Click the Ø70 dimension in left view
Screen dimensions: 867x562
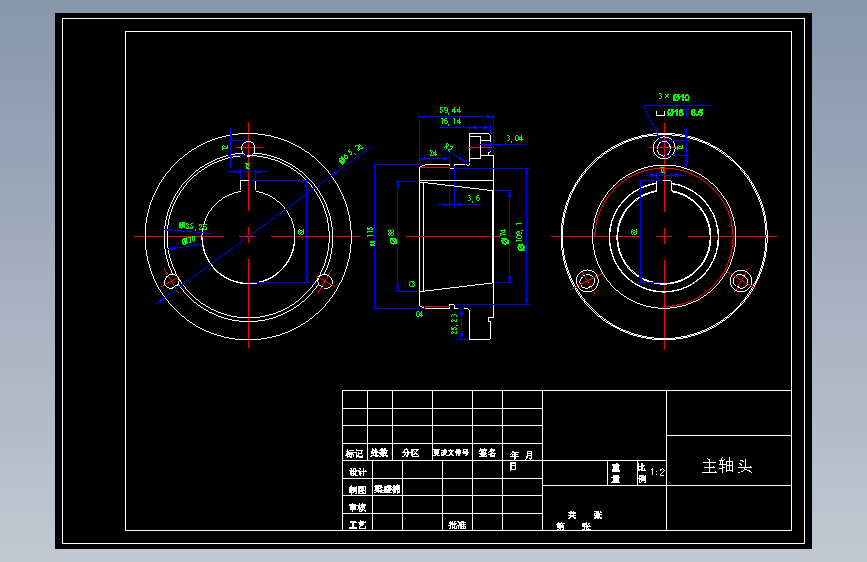coord(189,241)
